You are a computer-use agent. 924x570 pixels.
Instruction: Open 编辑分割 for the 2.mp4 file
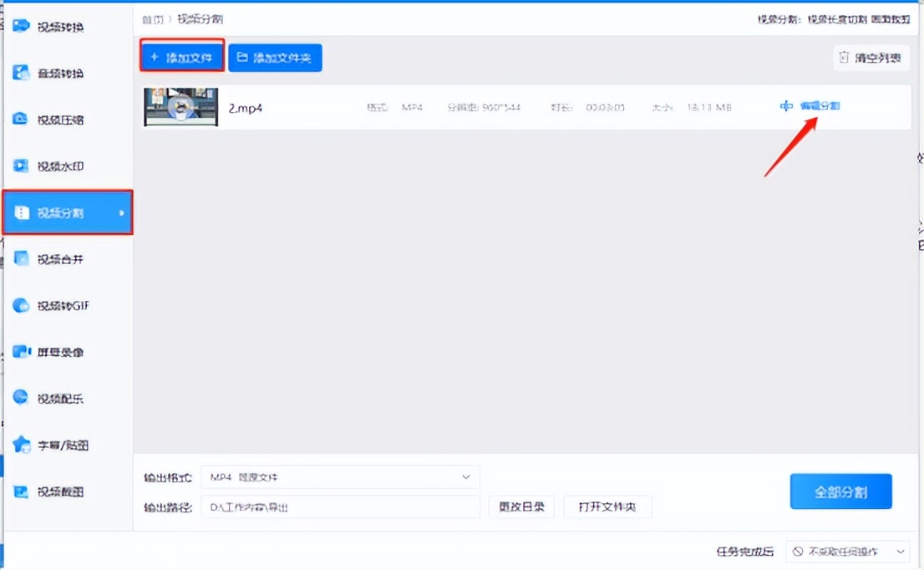(821, 106)
